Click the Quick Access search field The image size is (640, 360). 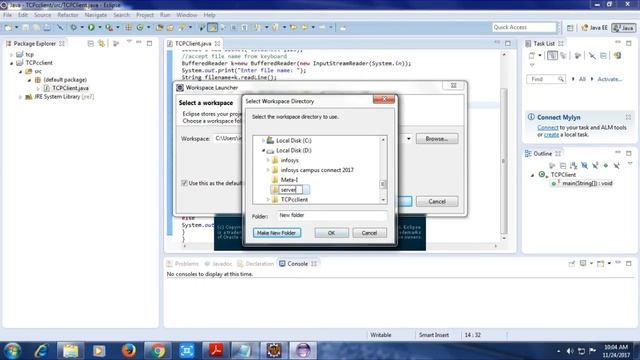pyautogui.click(x=524, y=27)
